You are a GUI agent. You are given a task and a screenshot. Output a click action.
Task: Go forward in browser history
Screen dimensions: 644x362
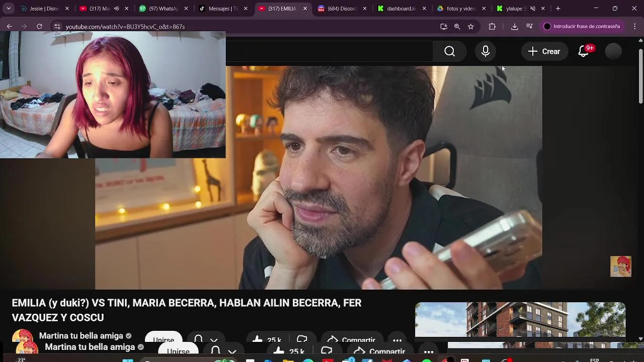pos(24,27)
